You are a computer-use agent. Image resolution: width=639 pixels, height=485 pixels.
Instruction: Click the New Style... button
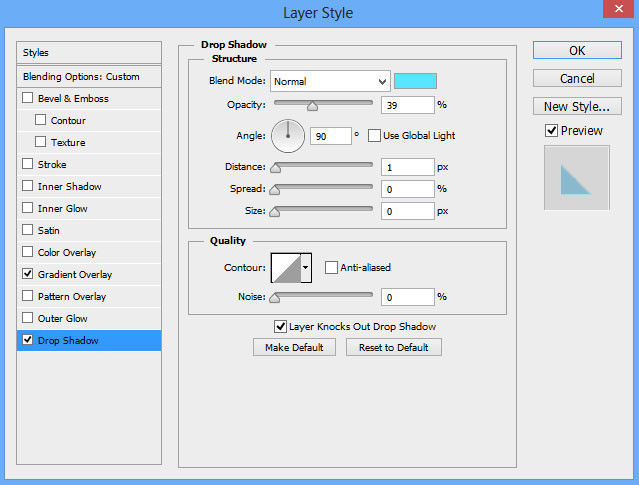[577, 106]
